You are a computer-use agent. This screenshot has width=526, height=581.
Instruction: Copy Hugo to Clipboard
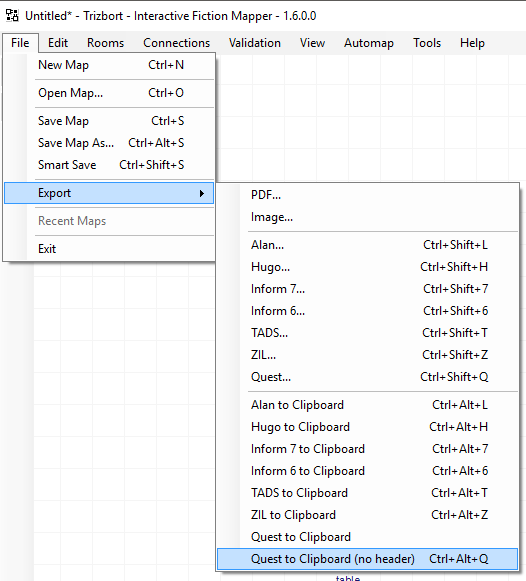[367, 427]
